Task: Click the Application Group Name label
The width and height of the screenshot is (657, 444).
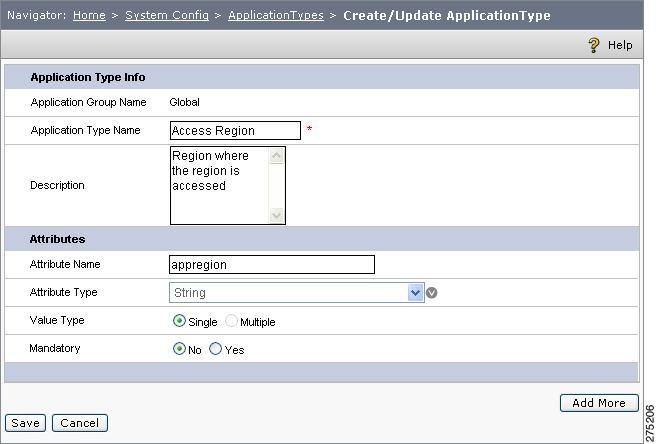Action: click(88, 102)
